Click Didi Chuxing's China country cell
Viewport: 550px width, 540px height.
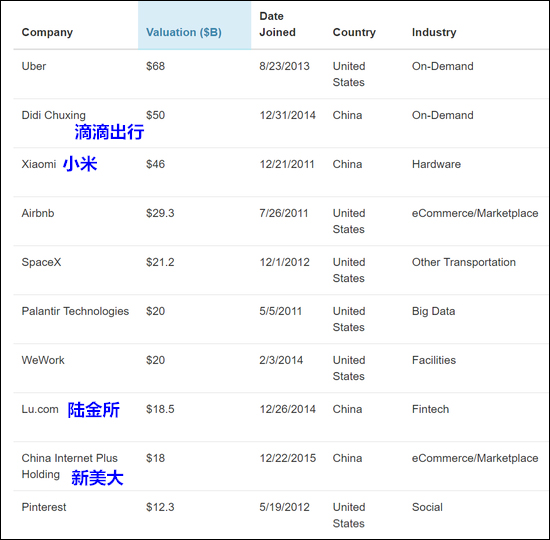(x=347, y=115)
